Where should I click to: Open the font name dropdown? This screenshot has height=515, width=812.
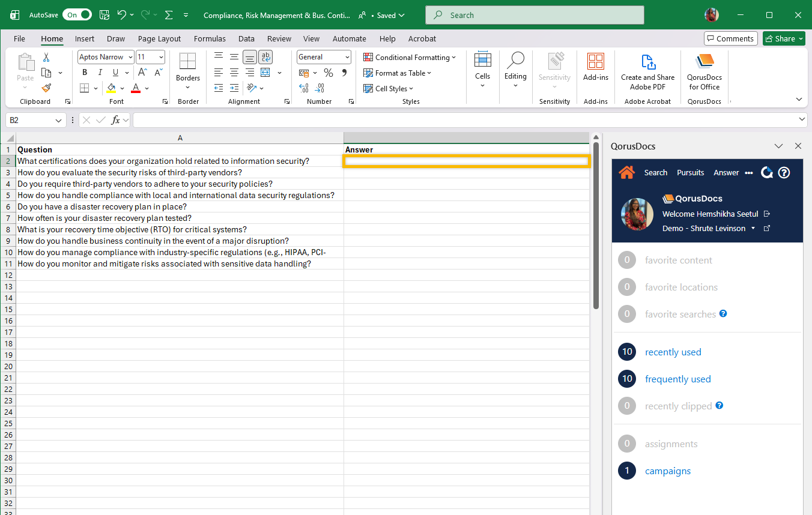130,57
